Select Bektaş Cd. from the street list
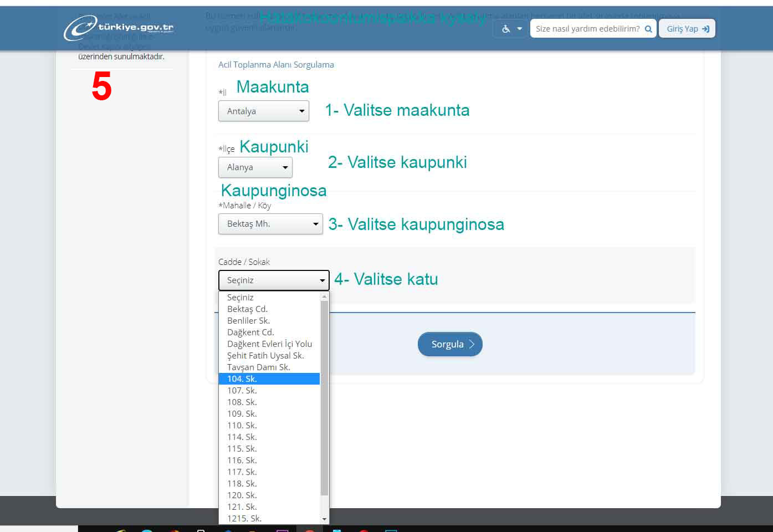Screen dimensions: 773x532 (247, 309)
